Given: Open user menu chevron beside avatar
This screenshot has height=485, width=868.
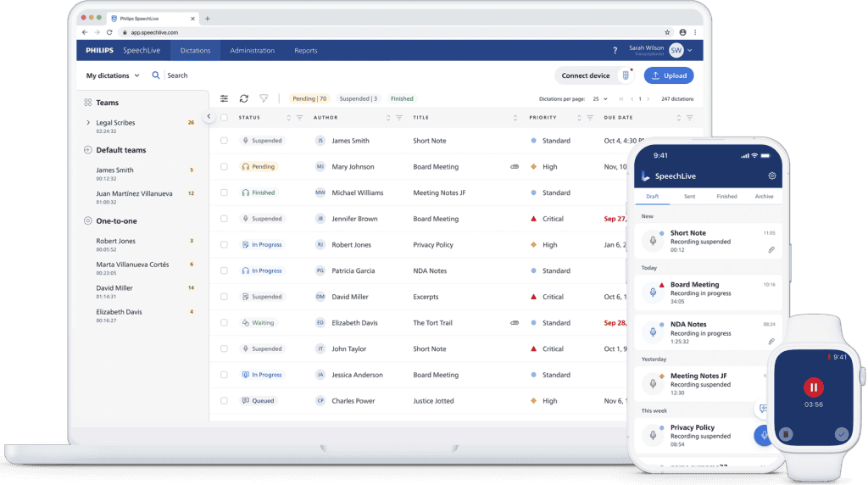Looking at the screenshot, I should click(690, 50).
